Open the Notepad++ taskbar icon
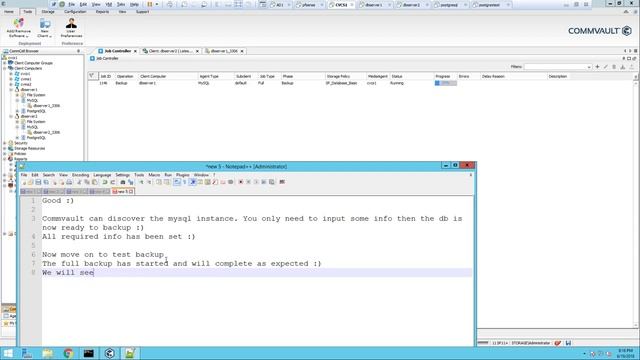Screen dimensions: 640x360 (130, 353)
